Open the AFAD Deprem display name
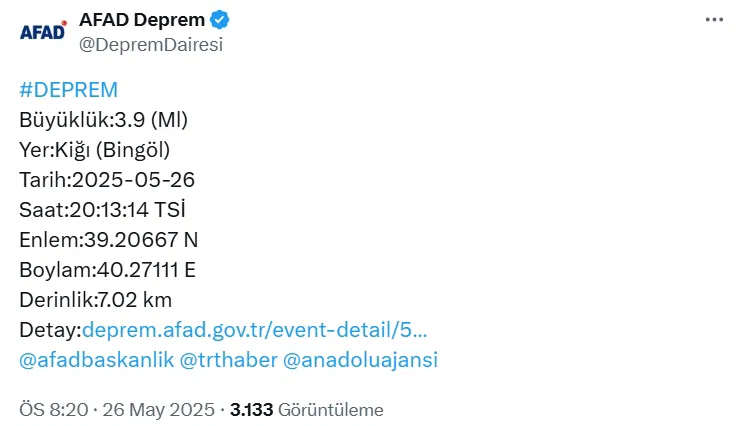 [x=141, y=20]
